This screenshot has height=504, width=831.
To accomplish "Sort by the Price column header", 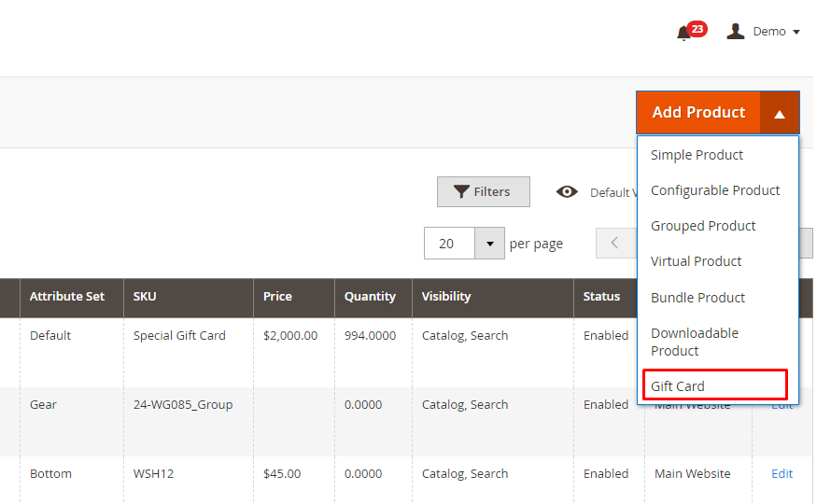I will click(x=277, y=297).
